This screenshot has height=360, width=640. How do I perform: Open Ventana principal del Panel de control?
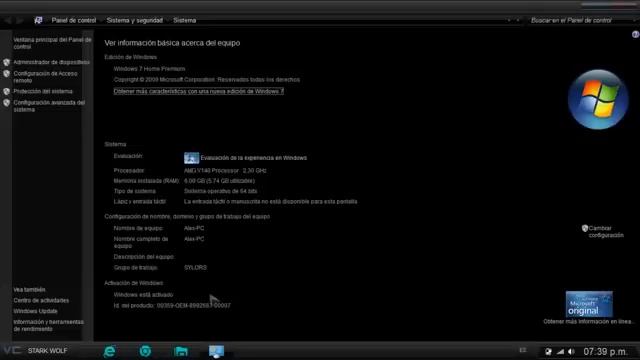(x=52, y=43)
